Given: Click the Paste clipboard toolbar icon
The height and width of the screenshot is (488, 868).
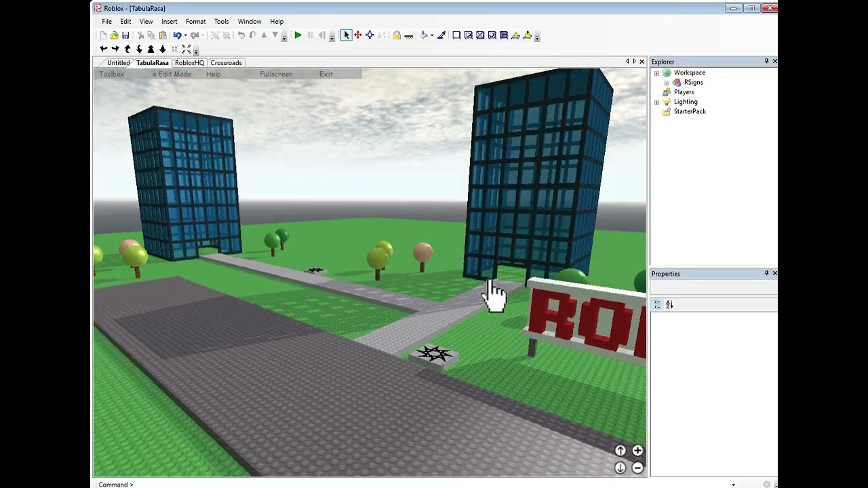Looking at the screenshot, I should pyautogui.click(x=163, y=35).
